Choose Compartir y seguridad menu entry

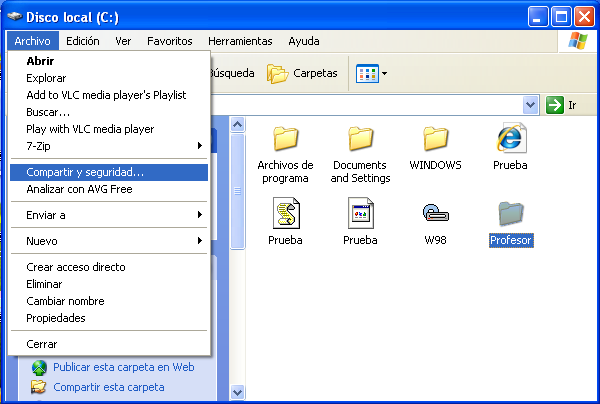pyautogui.click(x=85, y=172)
